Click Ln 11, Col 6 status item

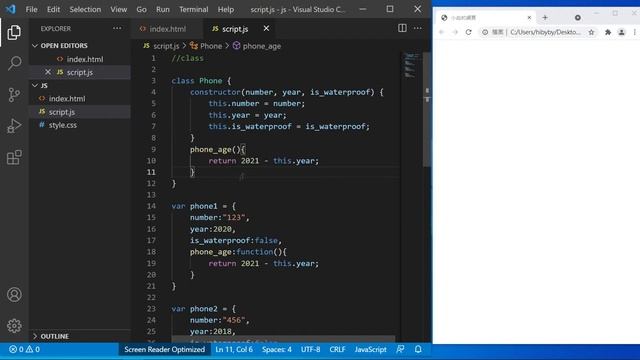pos(234,349)
